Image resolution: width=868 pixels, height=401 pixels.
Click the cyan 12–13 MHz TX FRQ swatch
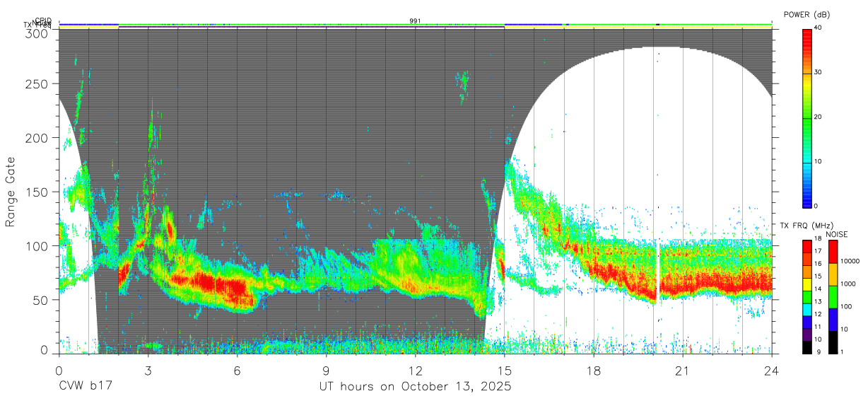(807, 309)
